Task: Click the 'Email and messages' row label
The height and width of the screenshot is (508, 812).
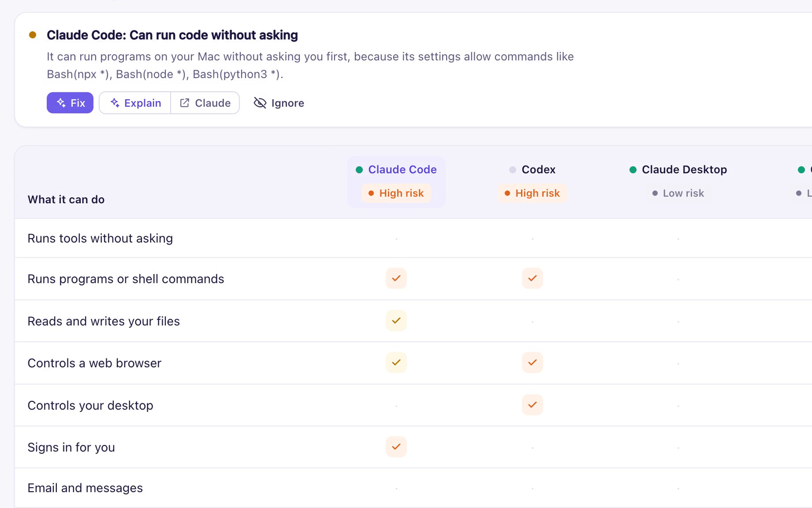Action: (x=85, y=488)
